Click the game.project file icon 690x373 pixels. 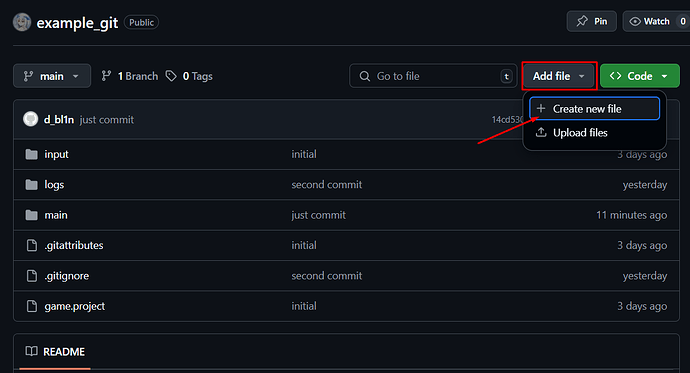pyautogui.click(x=32, y=306)
